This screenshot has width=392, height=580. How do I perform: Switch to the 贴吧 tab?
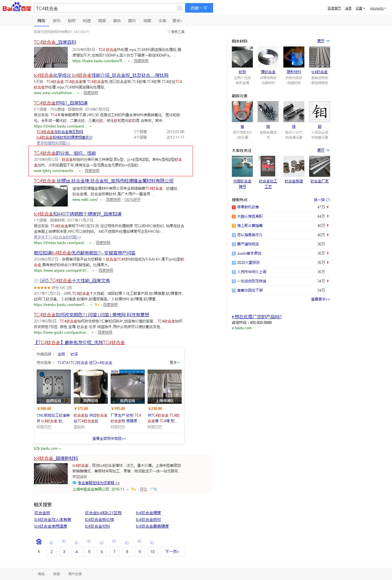[x=72, y=21]
